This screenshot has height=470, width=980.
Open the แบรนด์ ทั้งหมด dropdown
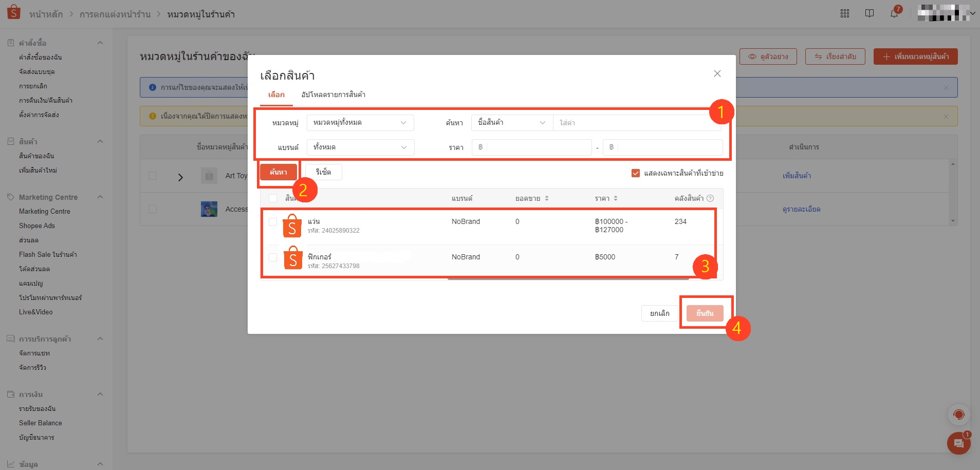coord(360,147)
